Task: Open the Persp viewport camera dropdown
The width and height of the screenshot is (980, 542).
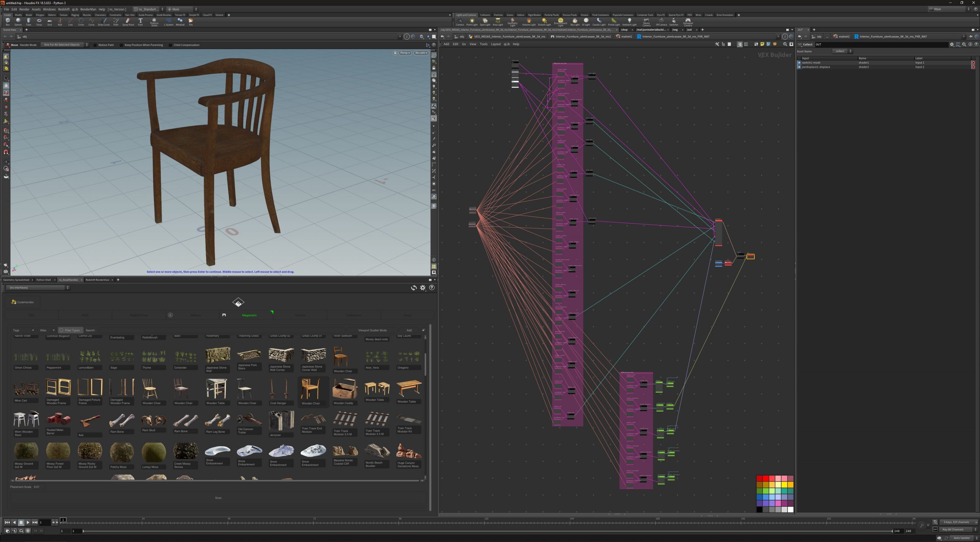Action: click(x=405, y=53)
